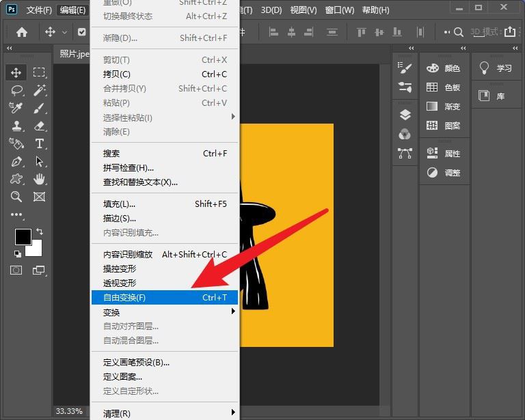525x420 pixels.
Task: Select the Path Selection arrow tool
Action: (39, 162)
